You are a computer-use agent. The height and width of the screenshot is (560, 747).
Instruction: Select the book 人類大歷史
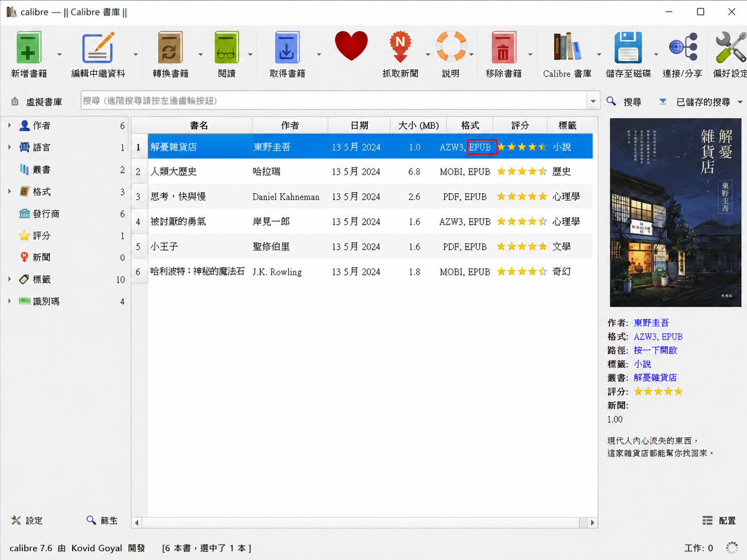[173, 172]
